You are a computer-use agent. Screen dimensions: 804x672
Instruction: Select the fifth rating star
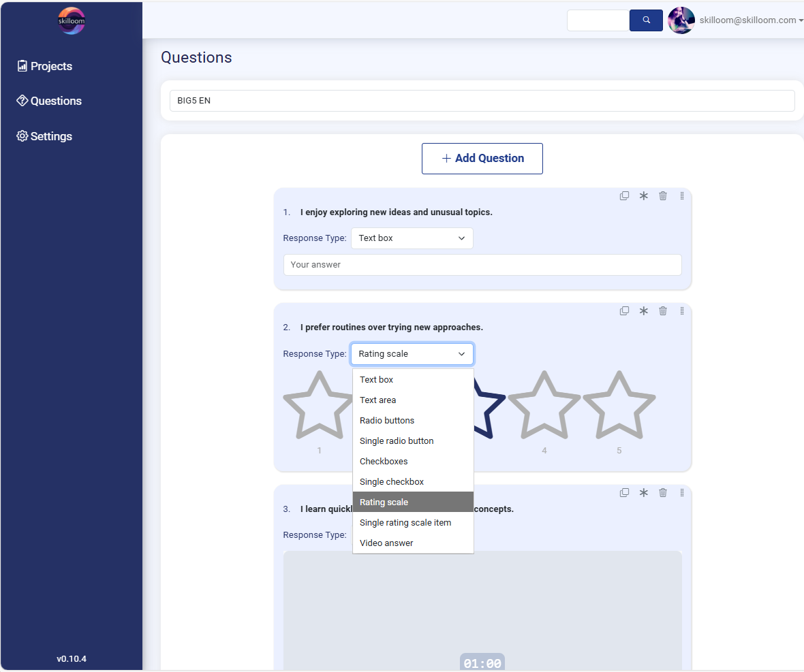tap(619, 406)
